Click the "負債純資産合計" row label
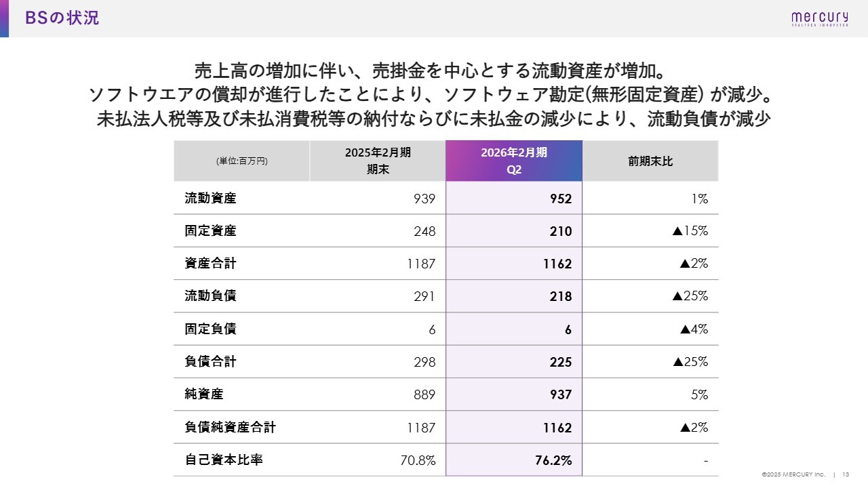 [230, 428]
